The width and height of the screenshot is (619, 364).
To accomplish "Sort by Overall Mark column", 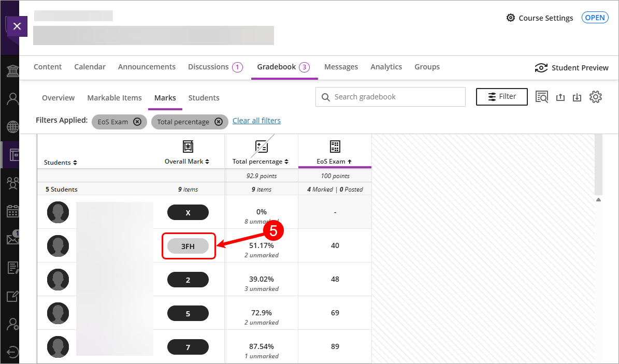I will 187,162.
